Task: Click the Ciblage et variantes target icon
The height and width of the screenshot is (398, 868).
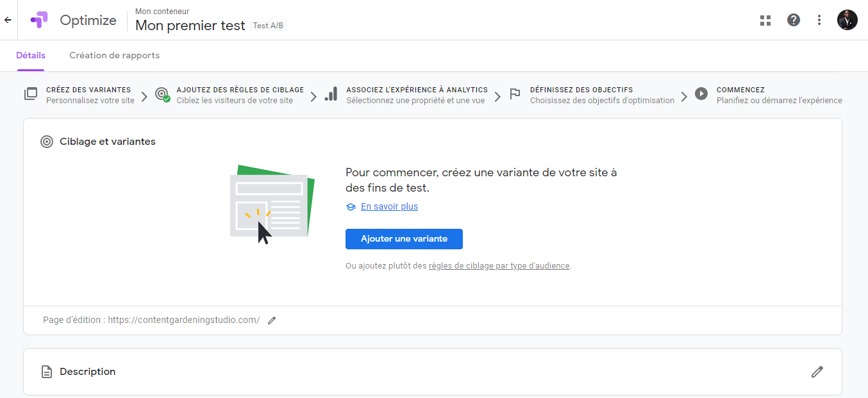Action: point(46,142)
